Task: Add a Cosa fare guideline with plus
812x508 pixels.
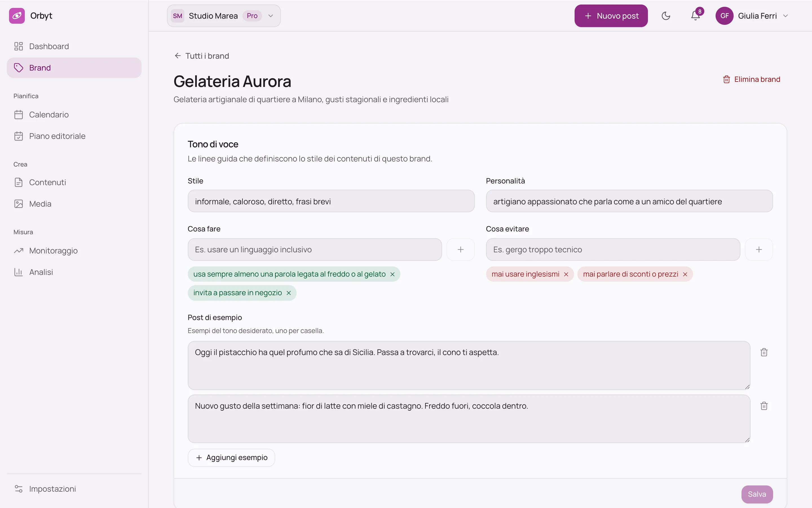Action: [460, 250]
